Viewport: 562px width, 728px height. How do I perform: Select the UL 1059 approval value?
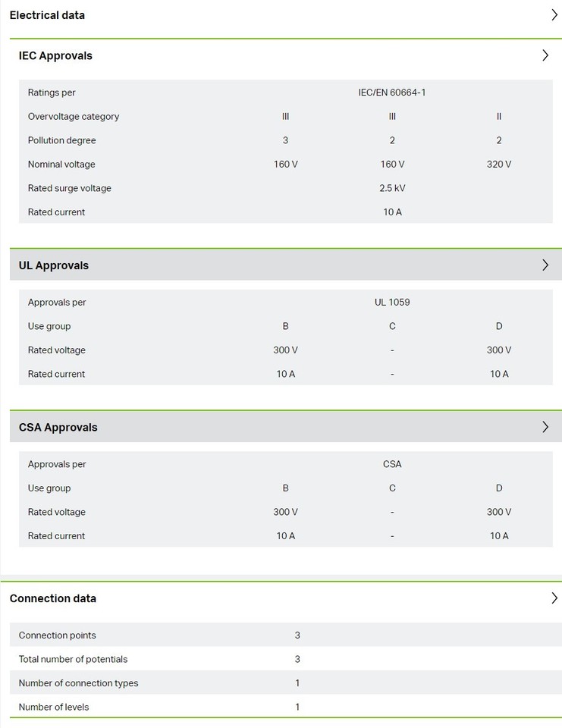click(392, 302)
